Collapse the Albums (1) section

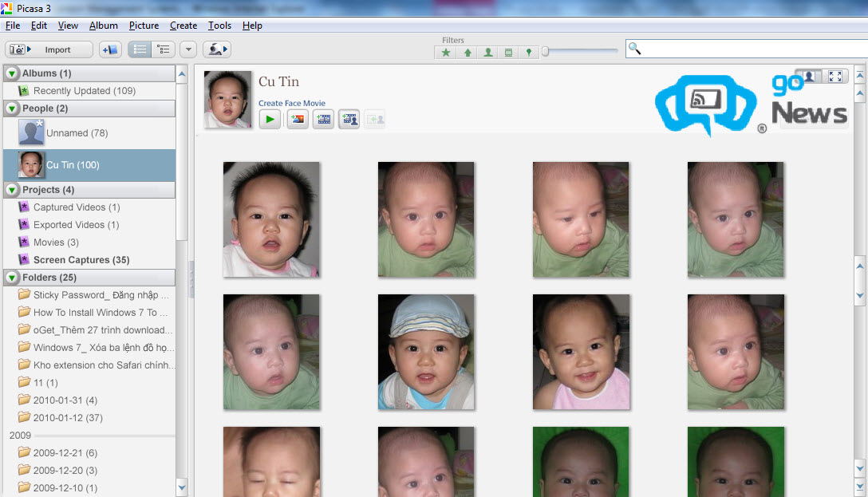tap(12, 73)
